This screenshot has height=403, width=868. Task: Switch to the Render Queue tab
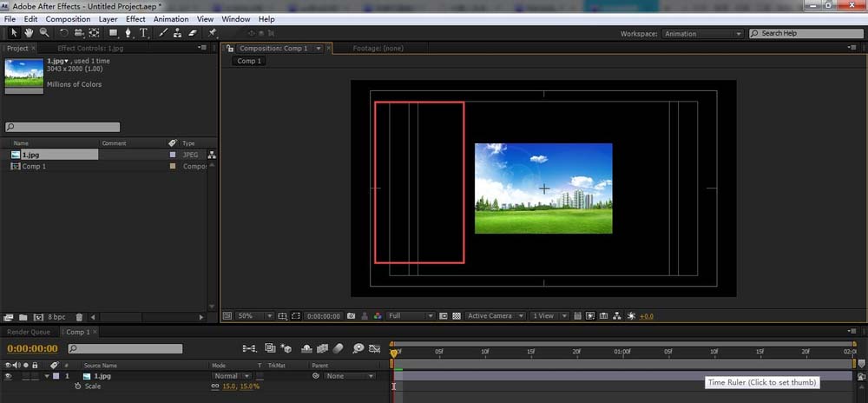pos(29,332)
